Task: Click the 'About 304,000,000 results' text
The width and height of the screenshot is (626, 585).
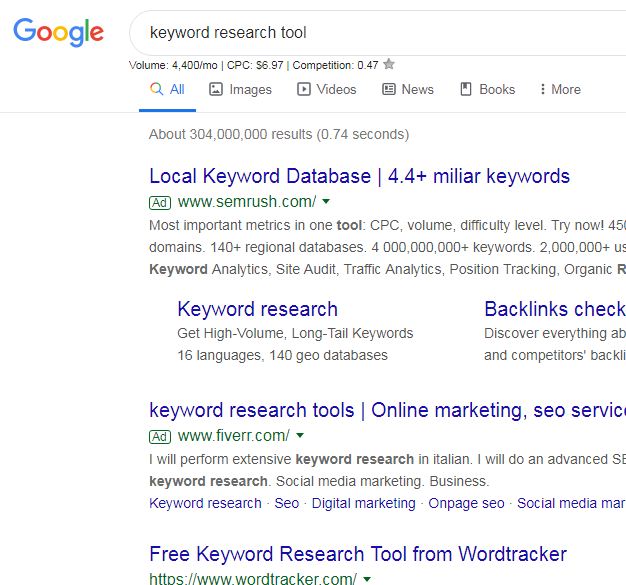Action: pyautogui.click(x=230, y=134)
